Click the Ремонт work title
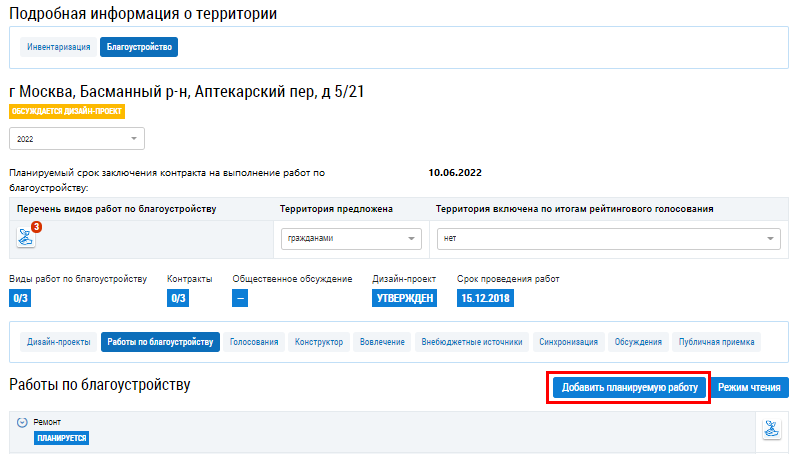The height and width of the screenshot is (454, 798). [x=47, y=422]
